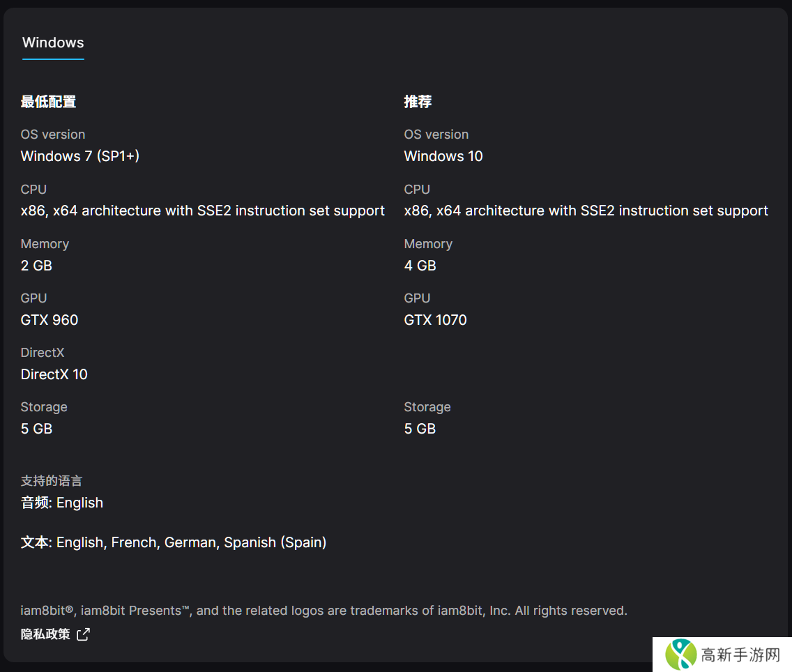Screen dimensions: 792x672
Task: Click the Windows 10 OS value
Action: click(x=443, y=156)
